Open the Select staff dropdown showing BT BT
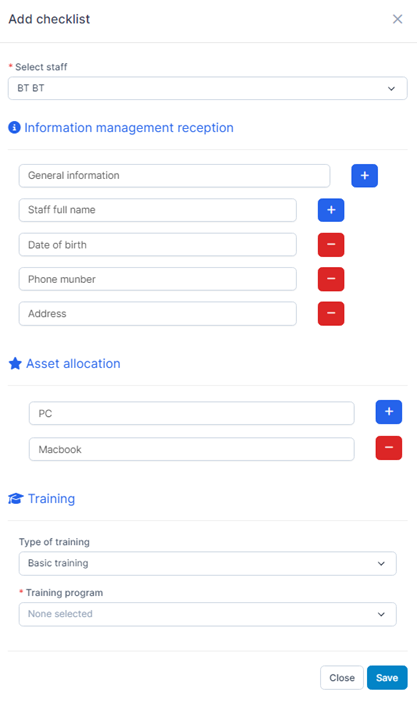 (208, 88)
